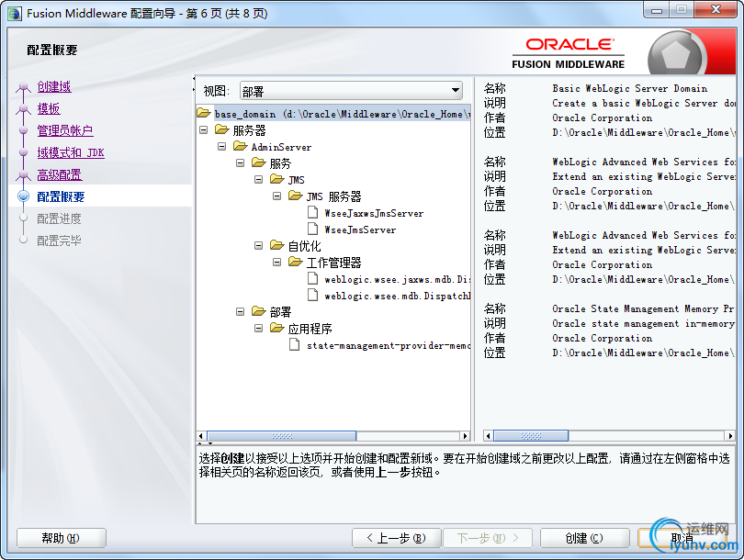This screenshot has height=560, width=744.
Task: Open the 视图 dropdown showing 部署
Action: [x=351, y=91]
